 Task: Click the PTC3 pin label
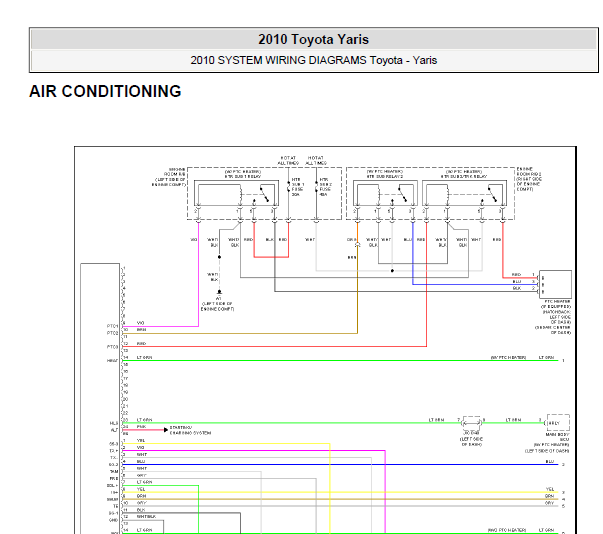click(x=112, y=347)
